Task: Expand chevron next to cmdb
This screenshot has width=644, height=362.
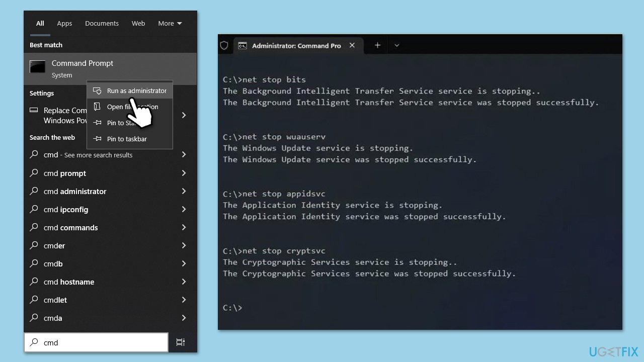Action: coord(184,263)
